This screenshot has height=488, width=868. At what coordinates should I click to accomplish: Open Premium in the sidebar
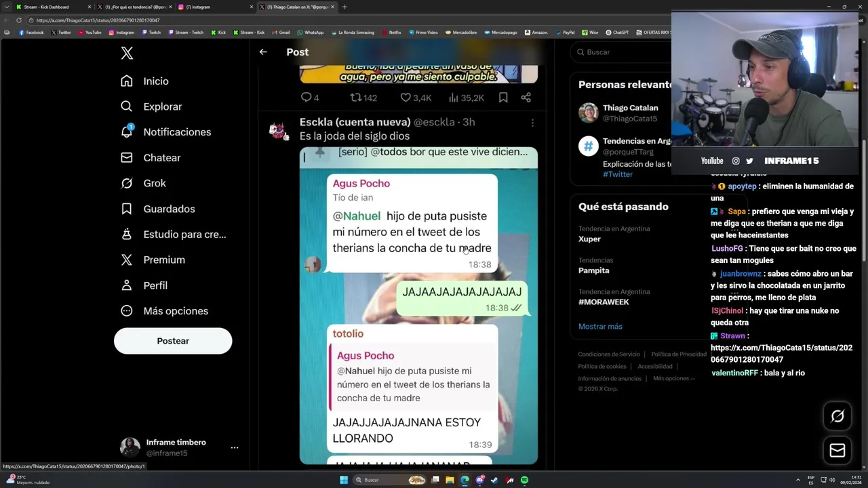click(x=153, y=260)
